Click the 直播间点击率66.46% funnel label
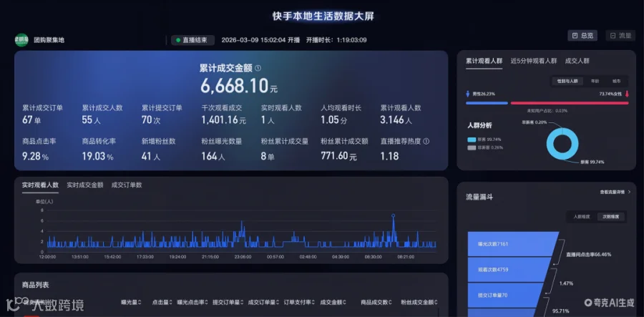The image size is (644, 317). click(x=589, y=255)
